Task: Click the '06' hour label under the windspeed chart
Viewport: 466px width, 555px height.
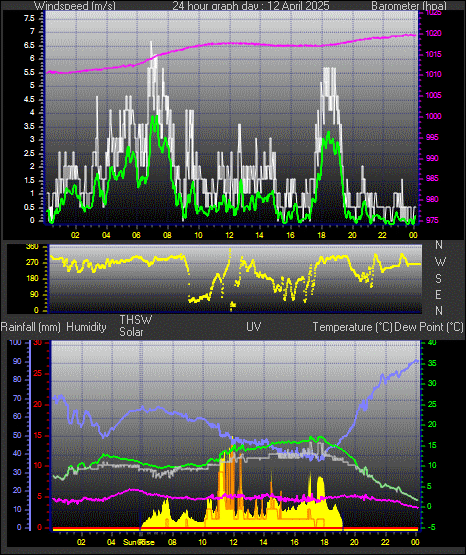Action: point(136,235)
